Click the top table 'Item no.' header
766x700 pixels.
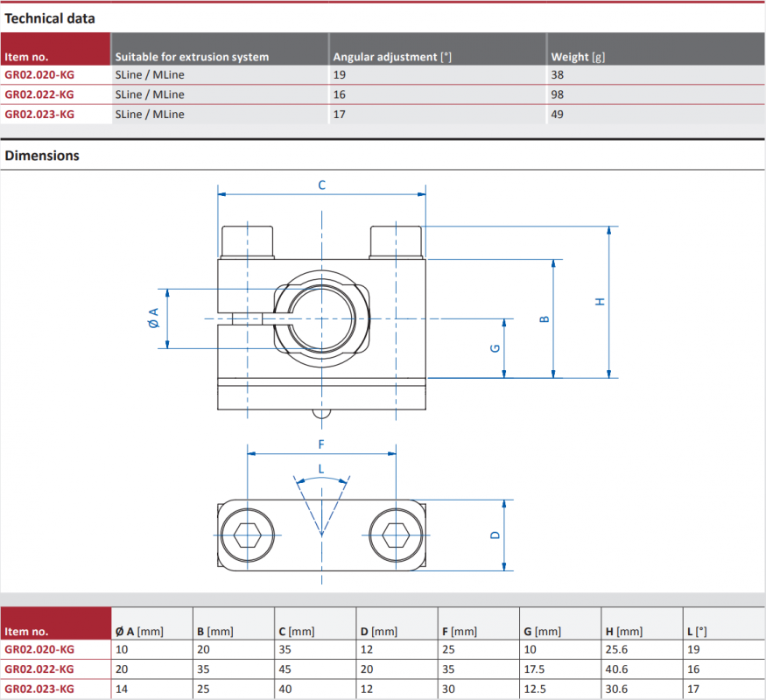click(26, 57)
